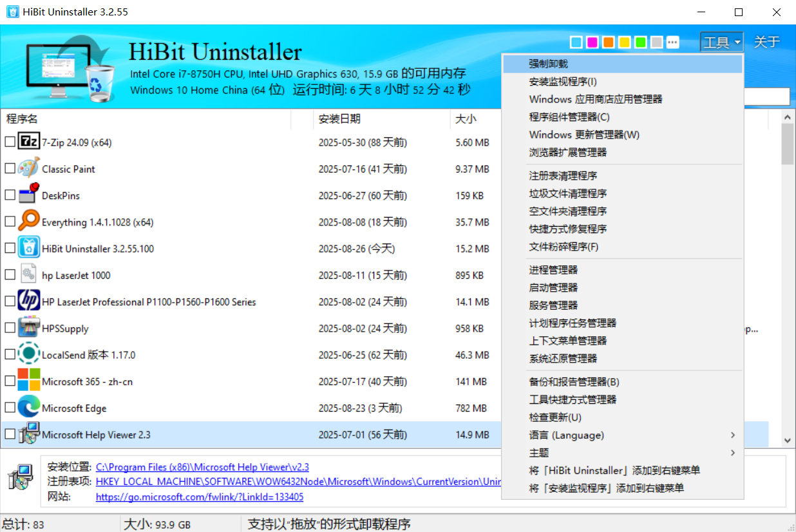Click the Everything magnifier icon

28,222
